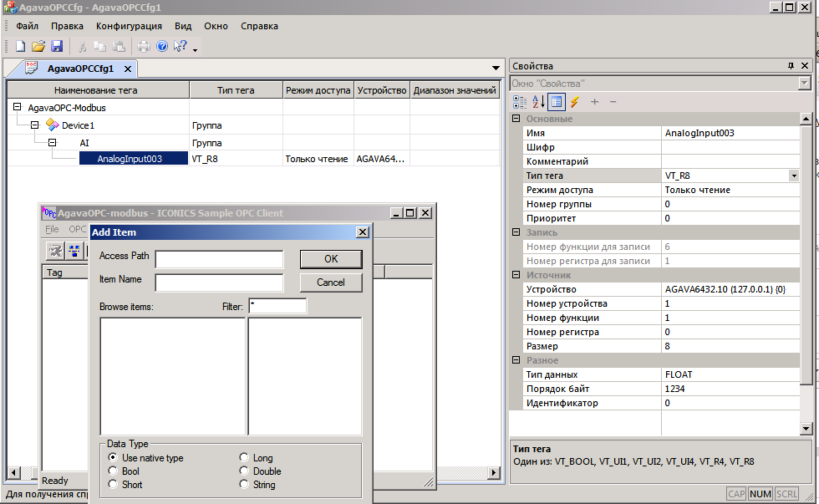The height and width of the screenshot is (504, 819).
Task: Collapse the Запись property section
Action: tap(516, 232)
